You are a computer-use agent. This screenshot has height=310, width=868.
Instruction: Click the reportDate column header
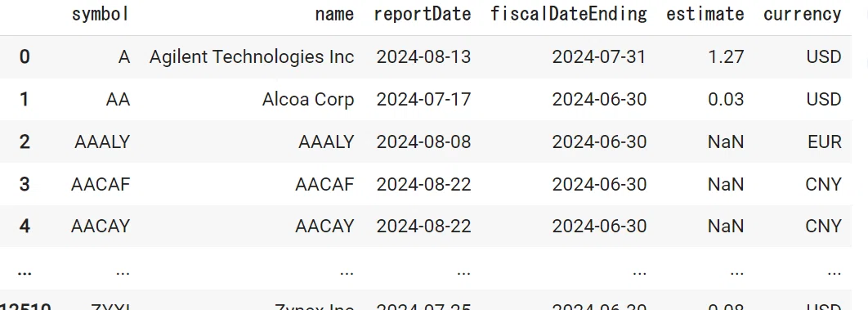tap(423, 15)
